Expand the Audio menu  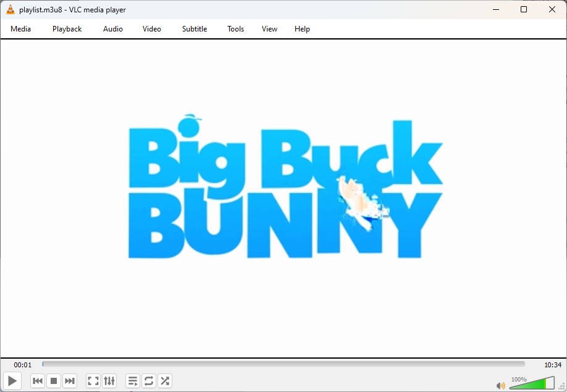click(113, 29)
